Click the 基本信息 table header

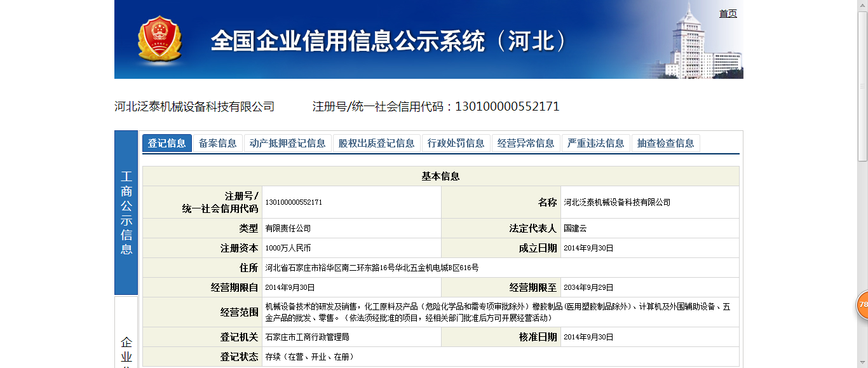point(442,176)
